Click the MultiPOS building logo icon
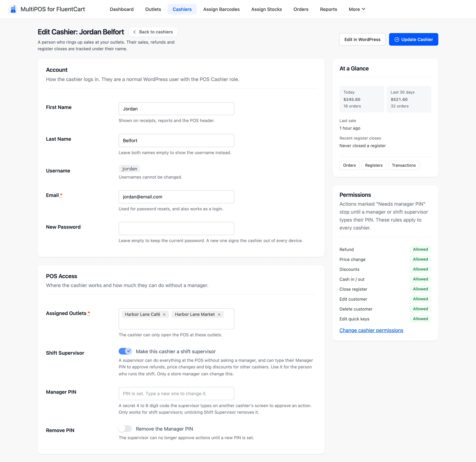Image resolution: width=476 pixels, height=462 pixels. 13,9
